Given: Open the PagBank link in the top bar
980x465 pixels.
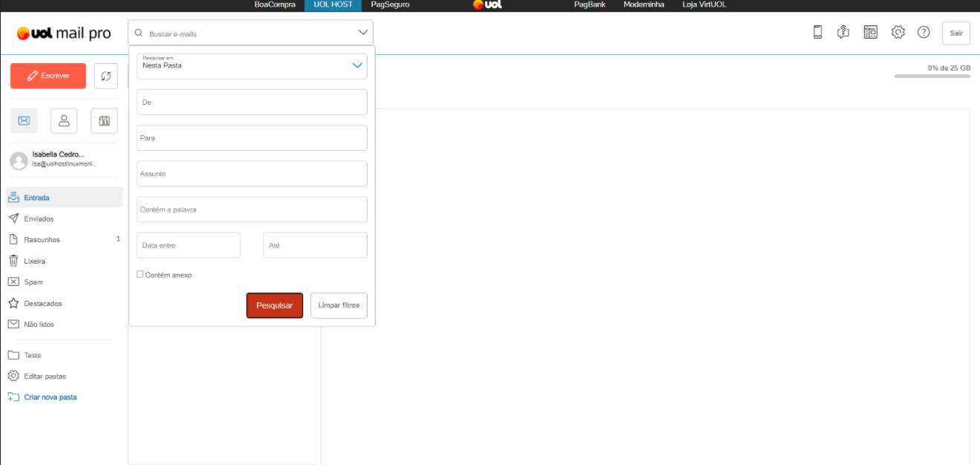Looking at the screenshot, I should (x=590, y=4).
